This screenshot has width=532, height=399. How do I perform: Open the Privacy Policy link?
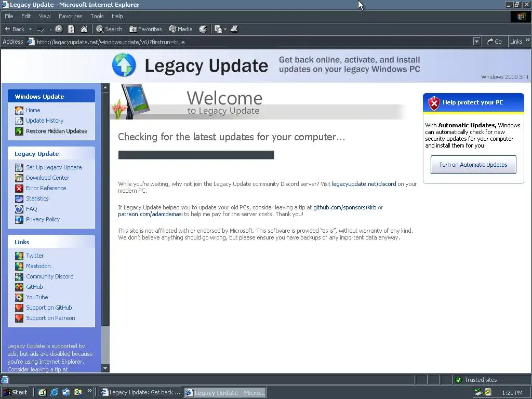tap(43, 219)
